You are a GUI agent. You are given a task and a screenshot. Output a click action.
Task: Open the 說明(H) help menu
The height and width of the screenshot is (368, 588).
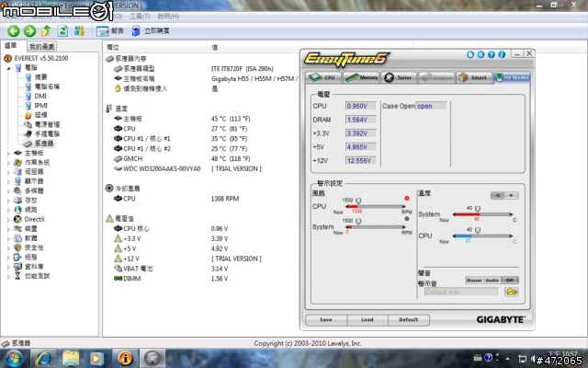[x=168, y=17]
